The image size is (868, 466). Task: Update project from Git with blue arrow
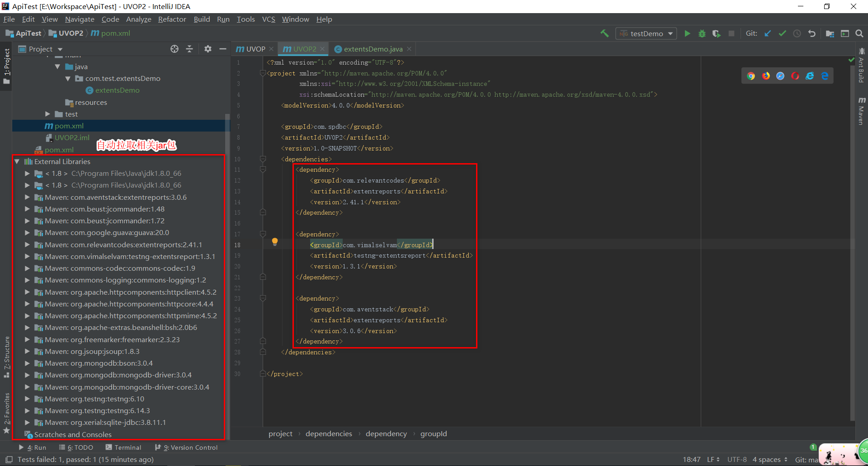(768, 33)
